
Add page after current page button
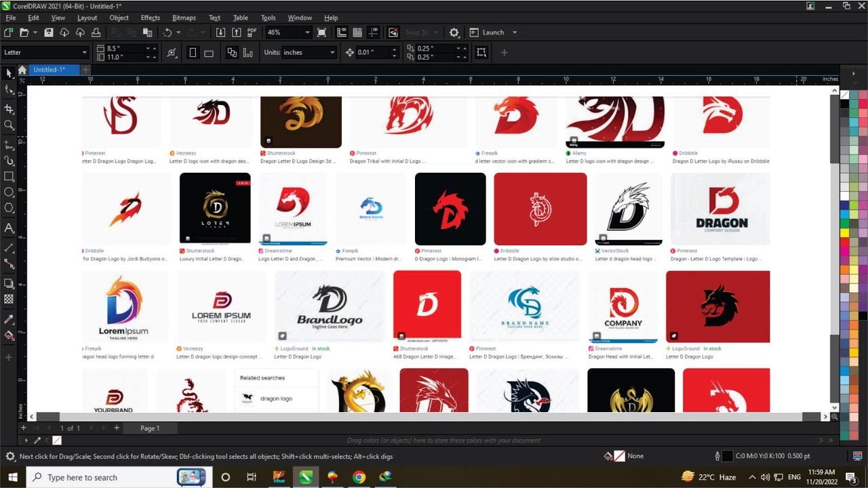[117, 428]
